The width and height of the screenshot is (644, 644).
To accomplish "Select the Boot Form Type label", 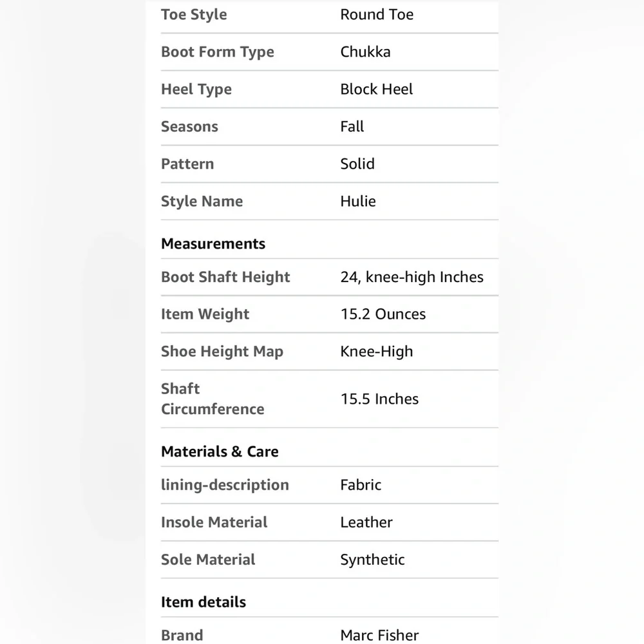I will [x=217, y=52].
